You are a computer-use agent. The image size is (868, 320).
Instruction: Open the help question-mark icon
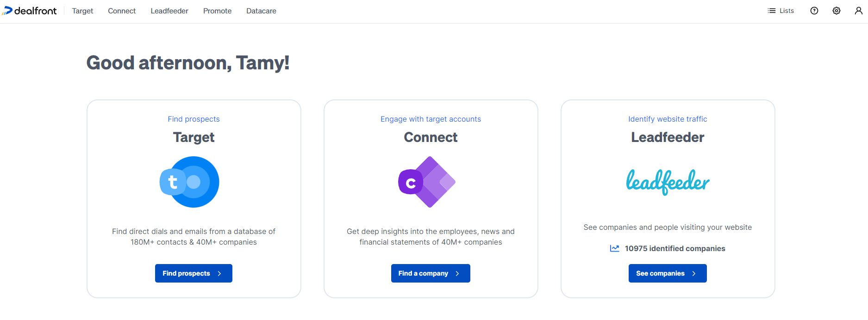coord(814,11)
